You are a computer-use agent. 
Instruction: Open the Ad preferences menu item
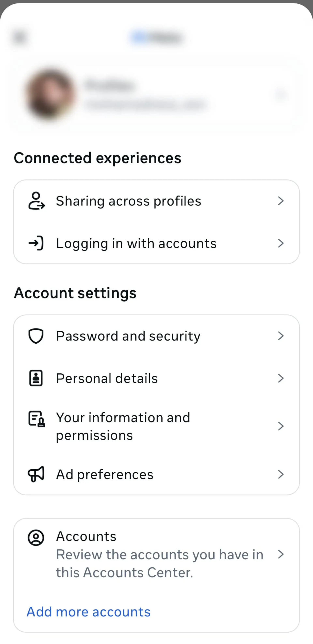156,474
